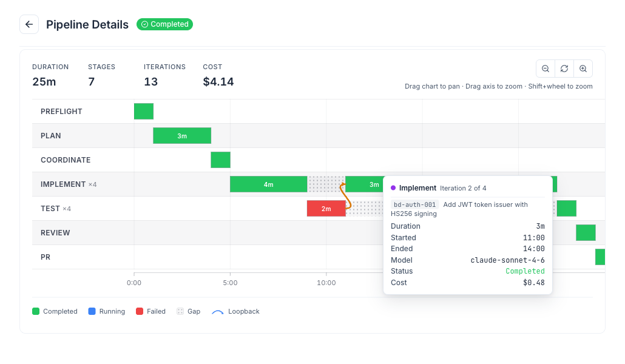Click the Loopback legend arc icon
625x364 pixels.
pyautogui.click(x=218, y=312)
